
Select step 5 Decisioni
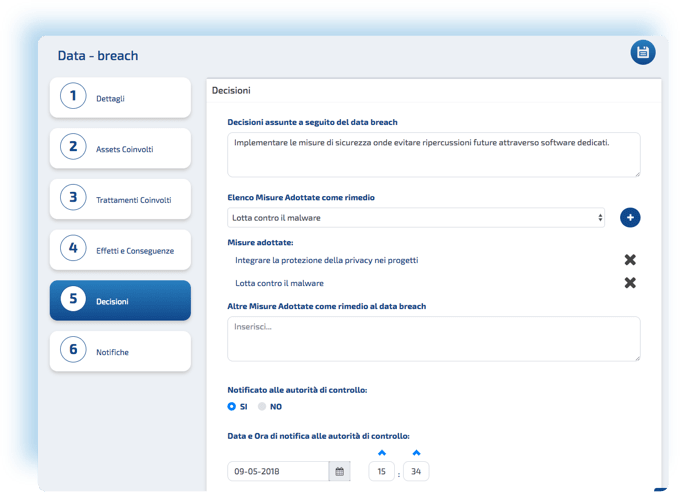120,300
